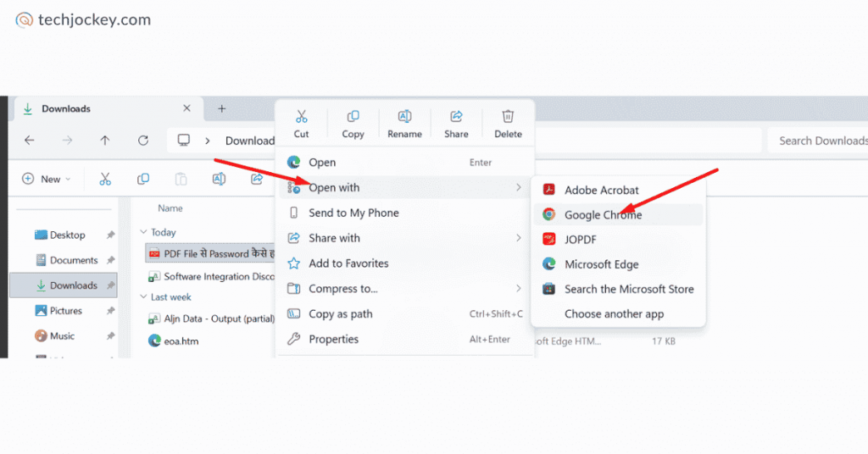
Task: Select the PDF File से Password file
Action: pos(210,254)
